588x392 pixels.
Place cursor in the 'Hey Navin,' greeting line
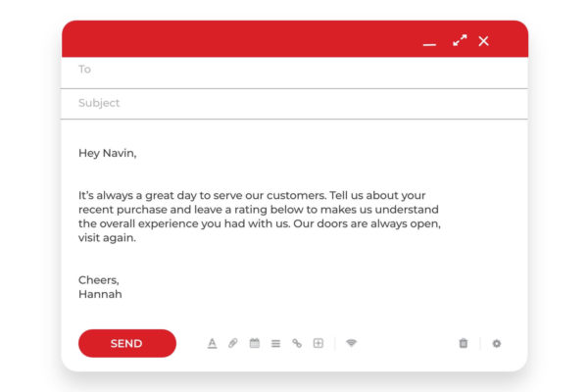pos(107,153)
